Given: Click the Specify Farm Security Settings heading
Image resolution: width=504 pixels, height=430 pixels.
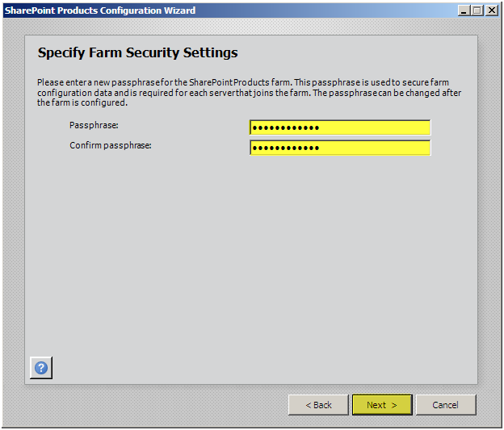Looking at the screenshot, I should coord(137,52).
